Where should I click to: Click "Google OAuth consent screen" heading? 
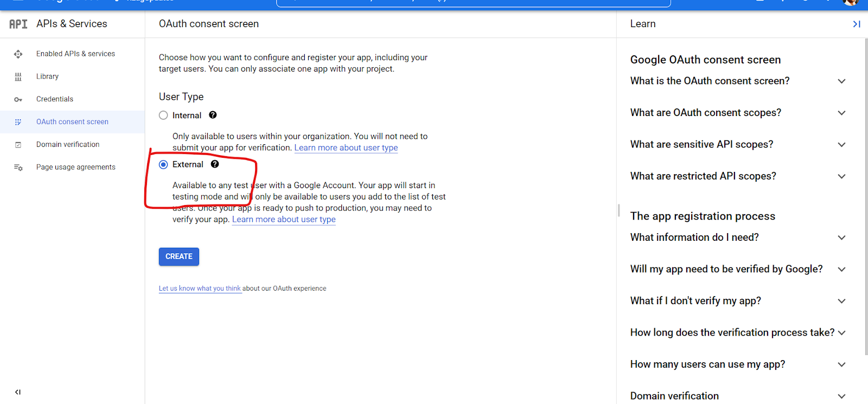coord(706,60)
